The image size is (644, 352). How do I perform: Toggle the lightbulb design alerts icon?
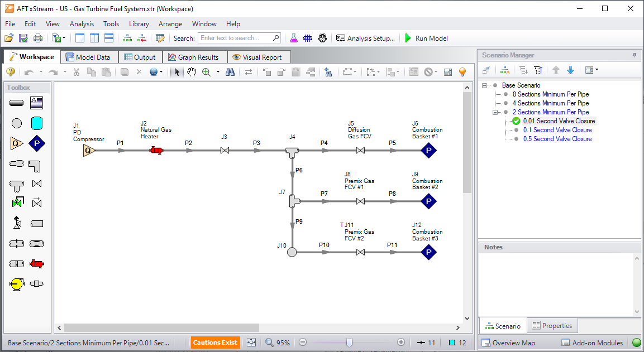point(462,72)
